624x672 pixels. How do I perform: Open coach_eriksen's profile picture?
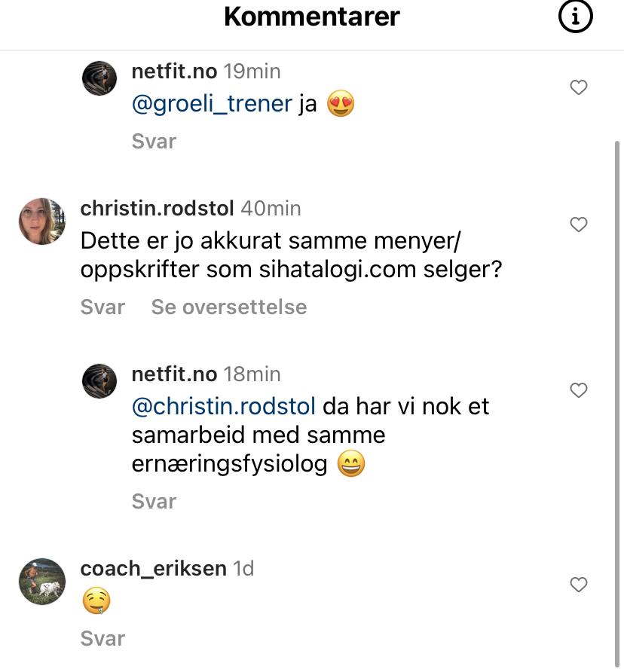point(42,582)
